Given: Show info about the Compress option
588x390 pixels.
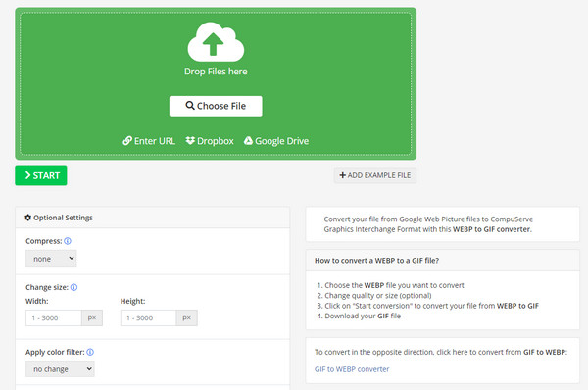Looking at the screenshot, I should (68, 241).
